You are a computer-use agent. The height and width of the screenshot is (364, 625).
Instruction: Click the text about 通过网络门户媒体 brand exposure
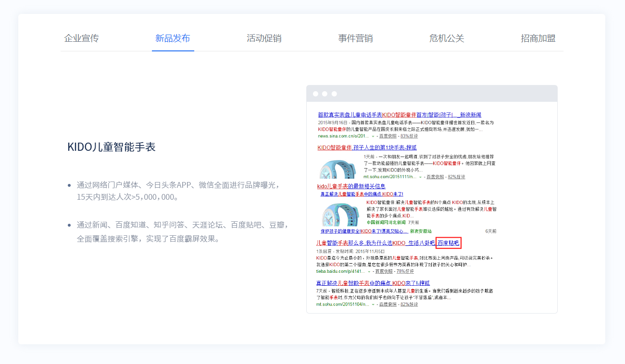click(178, 191)
